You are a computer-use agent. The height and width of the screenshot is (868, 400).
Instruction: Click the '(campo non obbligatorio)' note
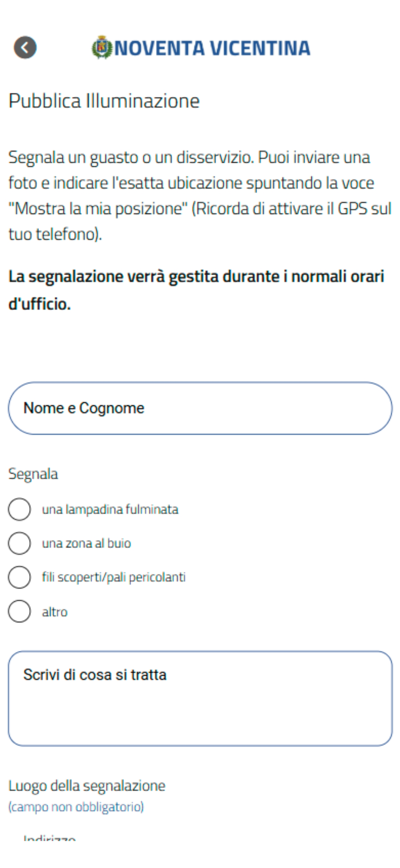click(x=76, y=807)
